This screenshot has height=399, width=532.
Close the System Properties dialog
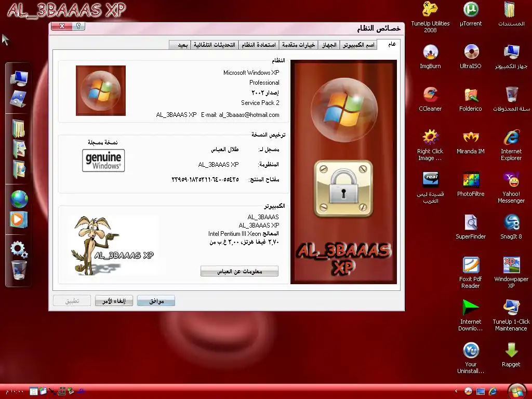click(61, 26)
